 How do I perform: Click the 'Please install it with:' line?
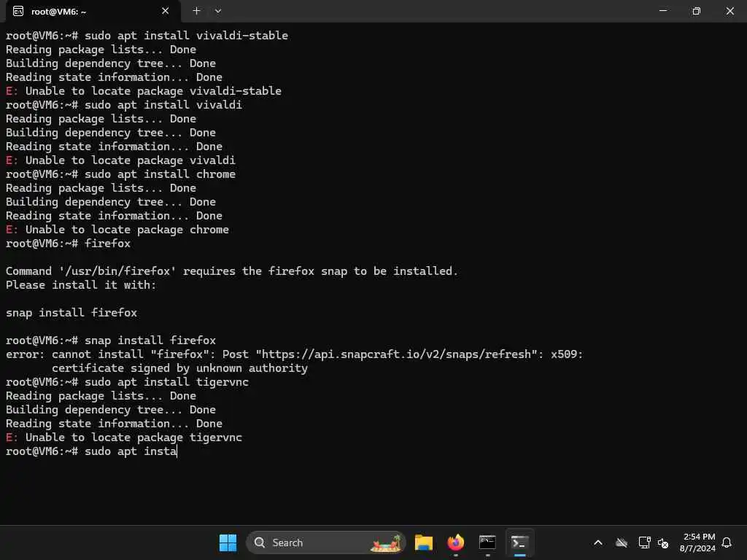(x=81, y=285)
